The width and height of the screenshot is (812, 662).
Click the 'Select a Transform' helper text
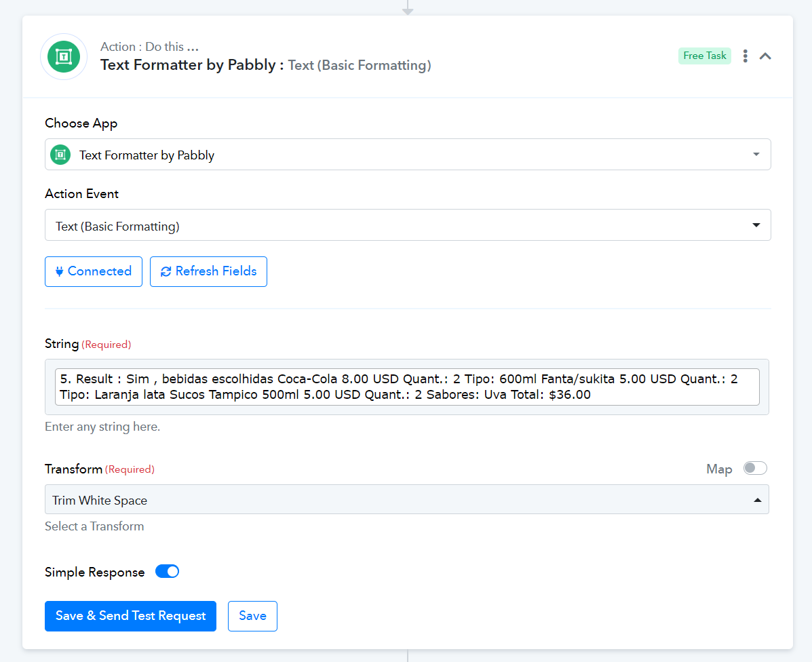click(94, 526)
